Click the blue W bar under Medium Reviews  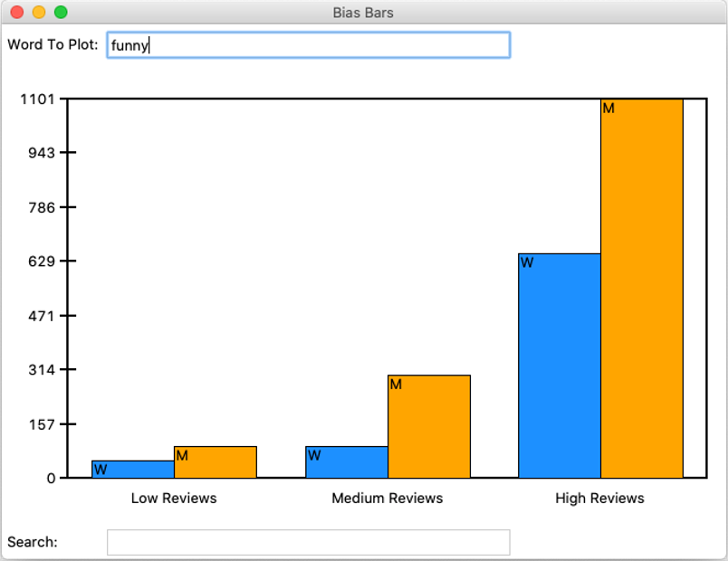pyautogui.click(x=344, y=461)
